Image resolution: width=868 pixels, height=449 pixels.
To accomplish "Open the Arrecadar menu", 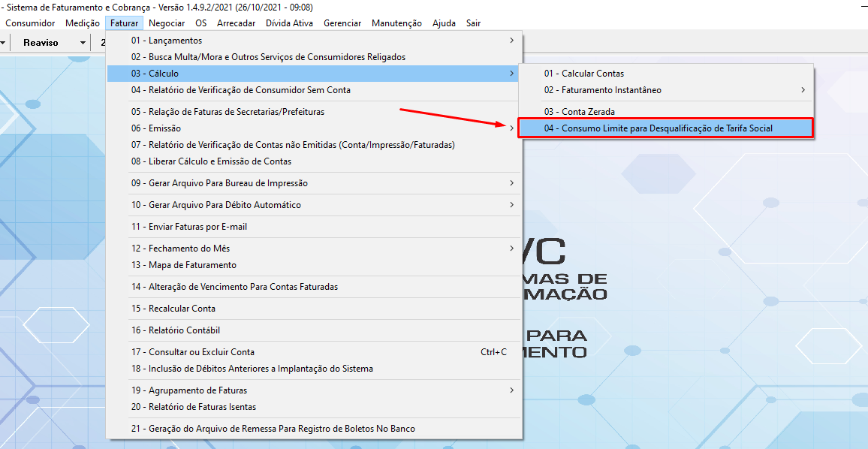I will 236,23.
